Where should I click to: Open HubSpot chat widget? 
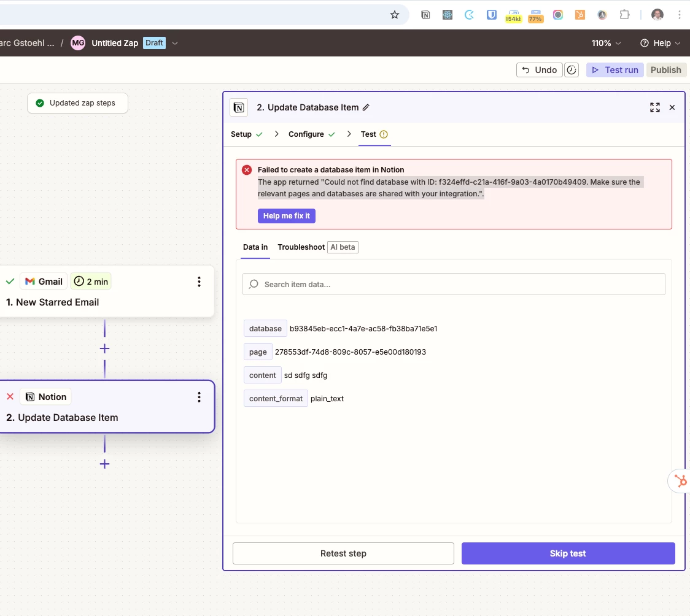(680, 481)
